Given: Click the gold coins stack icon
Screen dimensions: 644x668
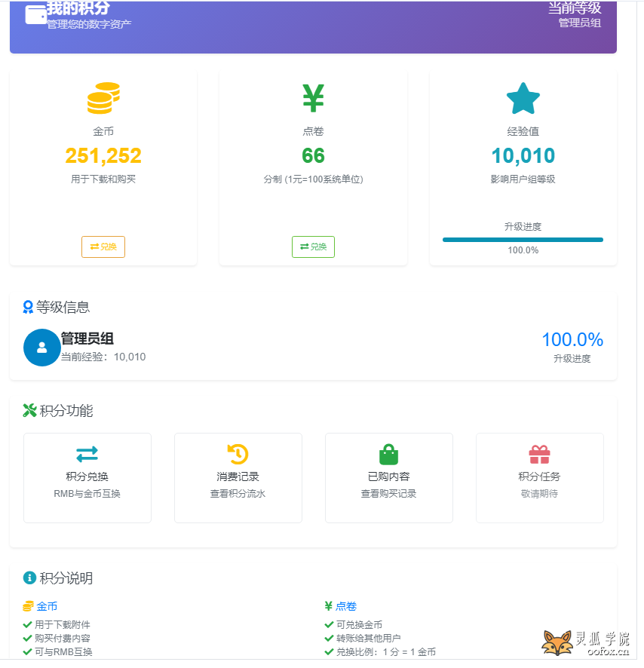Looking at the screenshot, I should point(103,98).
